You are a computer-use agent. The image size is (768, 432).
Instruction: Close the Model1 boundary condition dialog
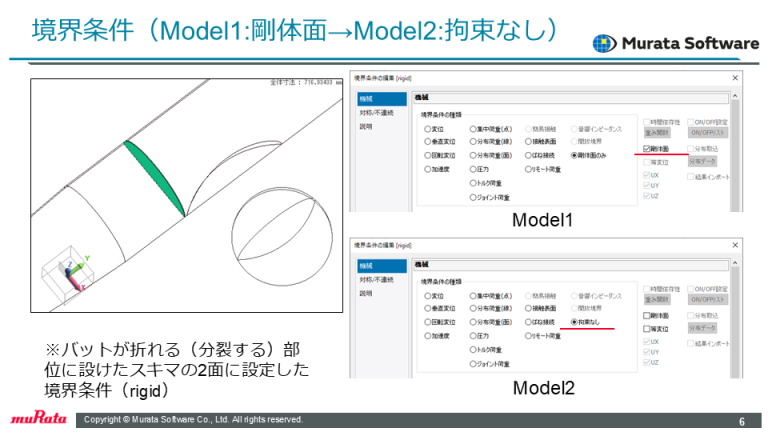coord(734,77)
